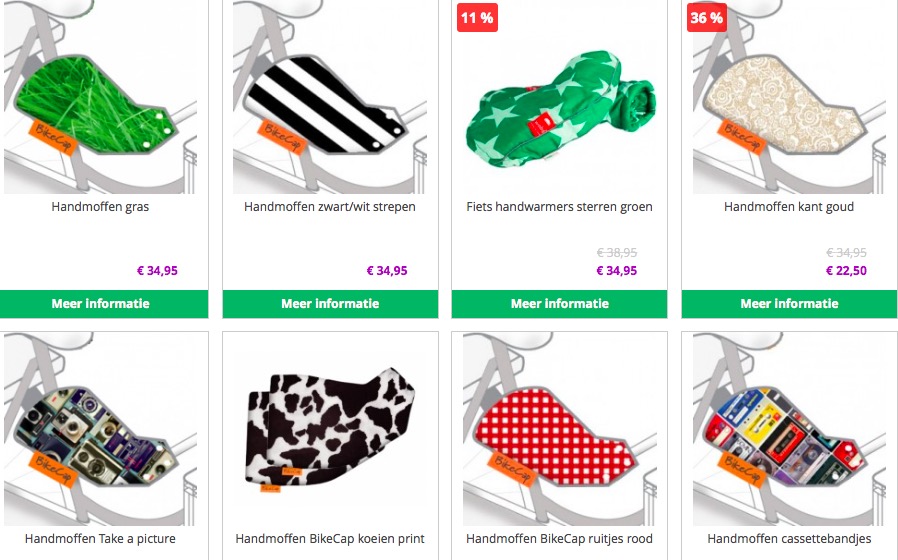Open the black and white striped handmoffen image
Image resolution: width=898 pixels, height=560 pixels.
tap(330, 97)
